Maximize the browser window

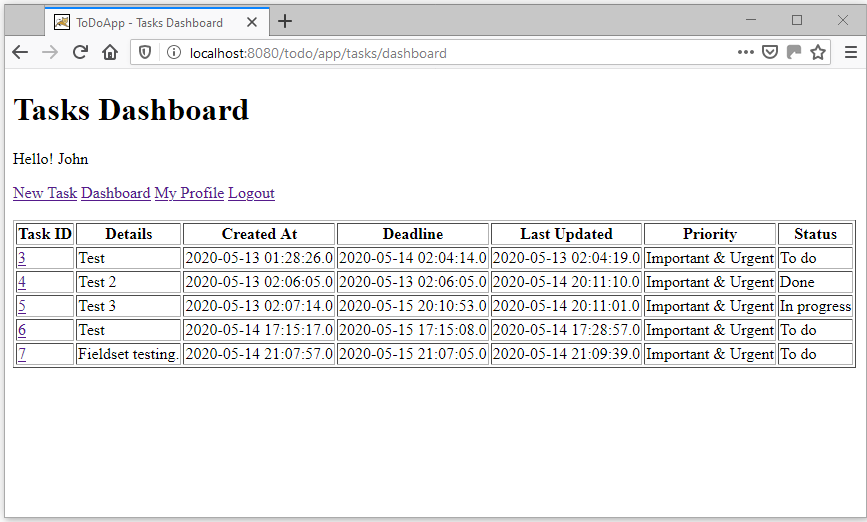pyautogui.click(x=797, y=20)
